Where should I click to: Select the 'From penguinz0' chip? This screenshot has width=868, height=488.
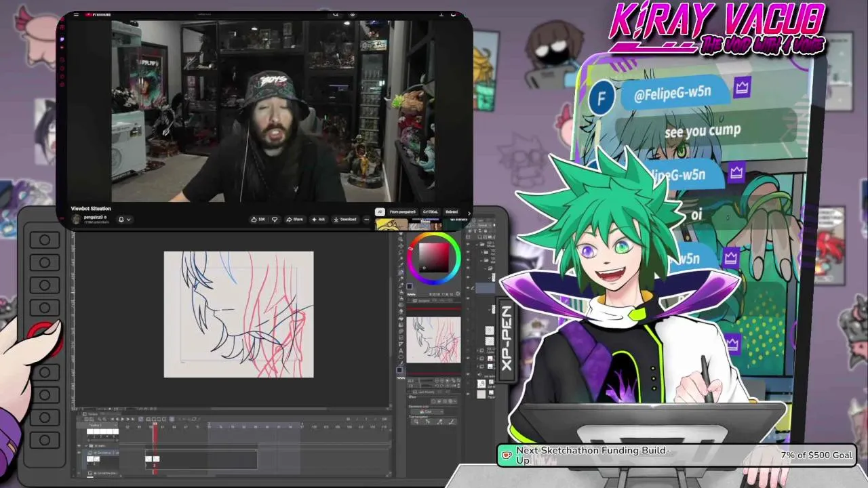pos(403,211)
